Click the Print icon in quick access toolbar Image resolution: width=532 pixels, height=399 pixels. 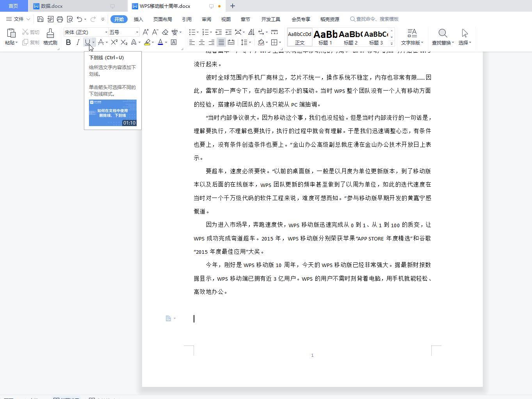[x=60, y=19]
